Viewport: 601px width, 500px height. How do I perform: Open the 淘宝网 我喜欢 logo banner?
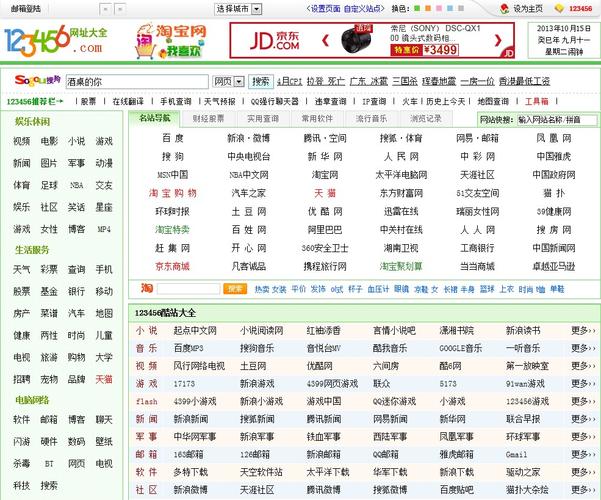(x=171, y=41)
